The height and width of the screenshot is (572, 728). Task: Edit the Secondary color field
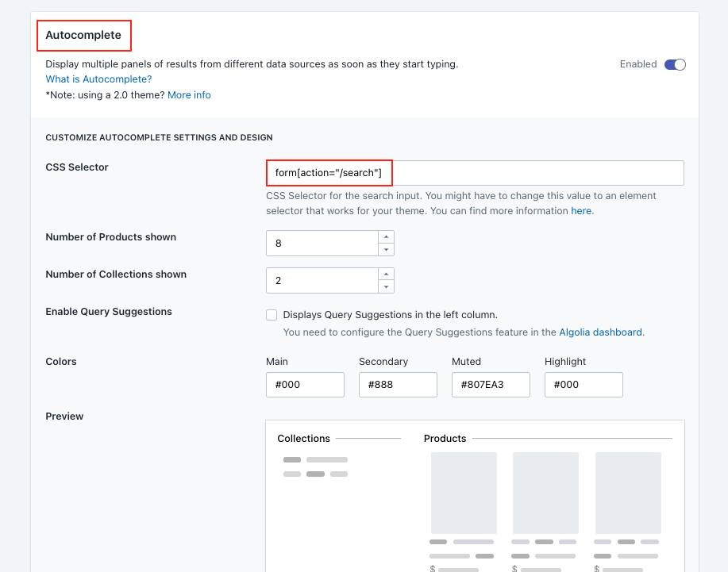(x=398, y=385)
